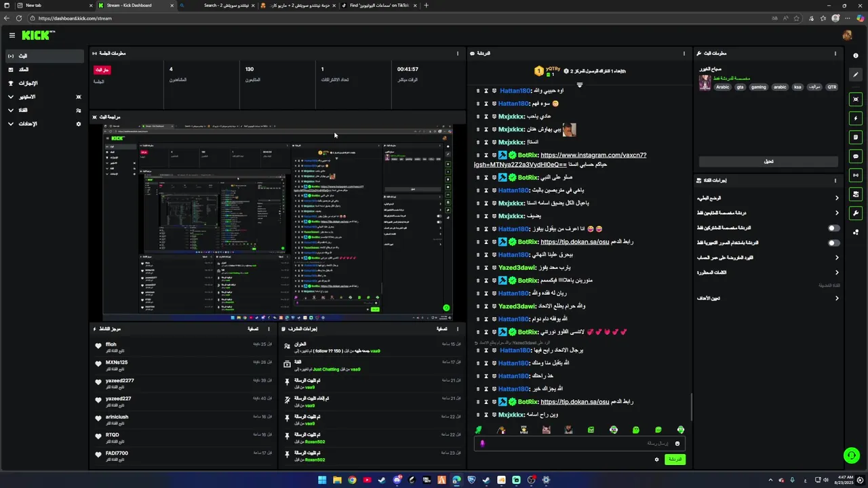Open followers-only chat option chevron
868x488 pixels.
tap(837, 213)
